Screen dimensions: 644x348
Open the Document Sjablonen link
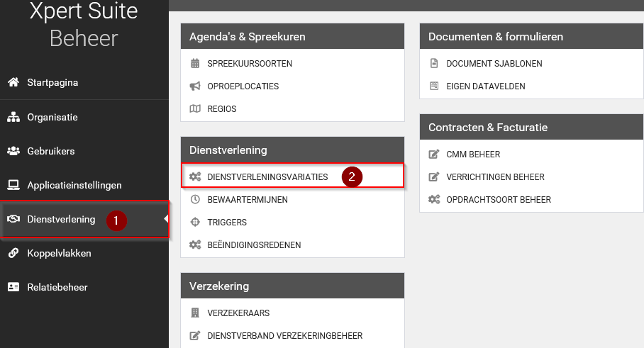pos(494,64)
